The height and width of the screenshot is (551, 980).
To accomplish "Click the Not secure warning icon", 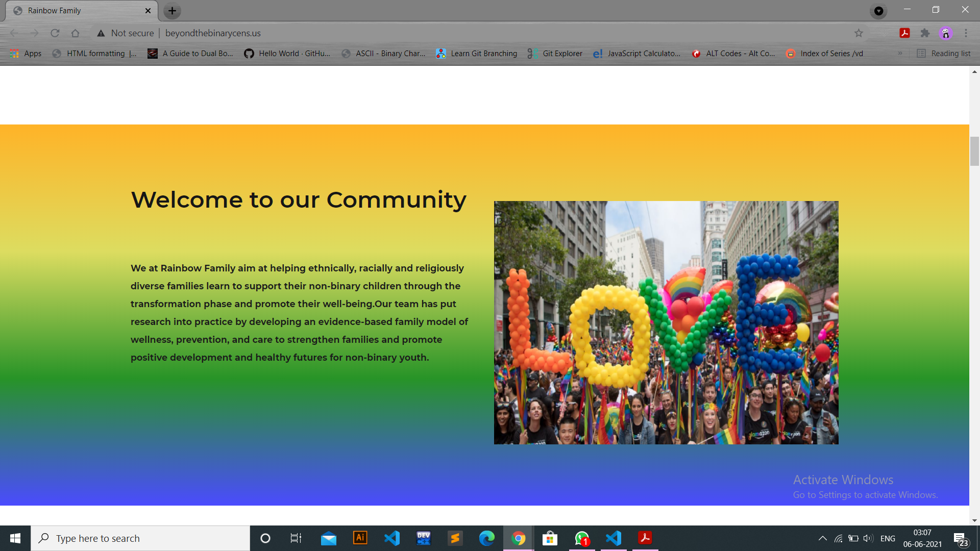I will tap(101, 33).
